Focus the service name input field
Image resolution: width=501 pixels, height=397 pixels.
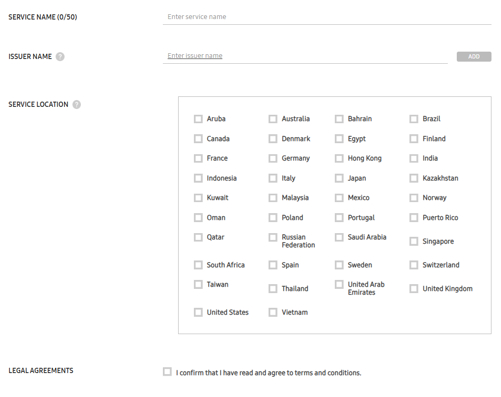pos(327,17)
